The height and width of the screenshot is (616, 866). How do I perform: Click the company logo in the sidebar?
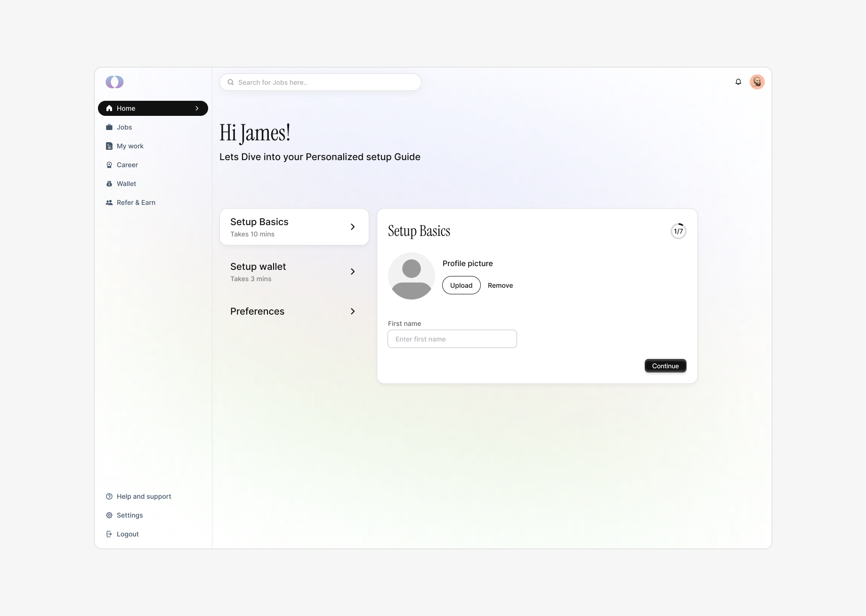coord(114,81)
